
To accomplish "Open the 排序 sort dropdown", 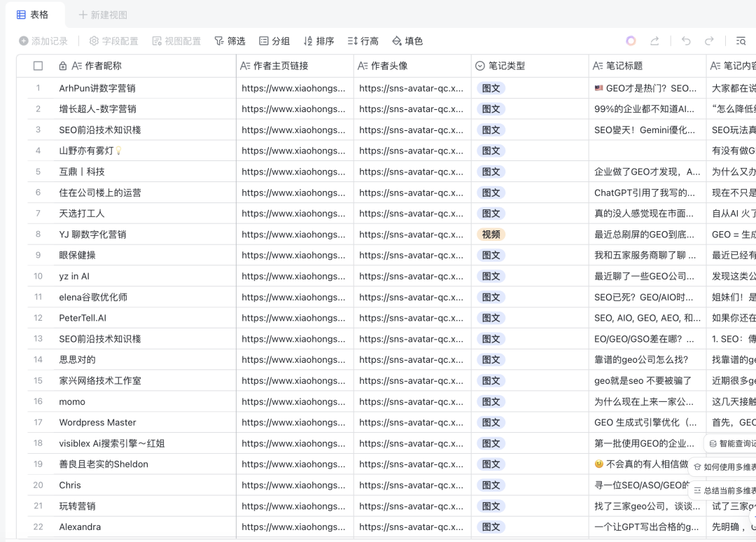I will (318, 41).
